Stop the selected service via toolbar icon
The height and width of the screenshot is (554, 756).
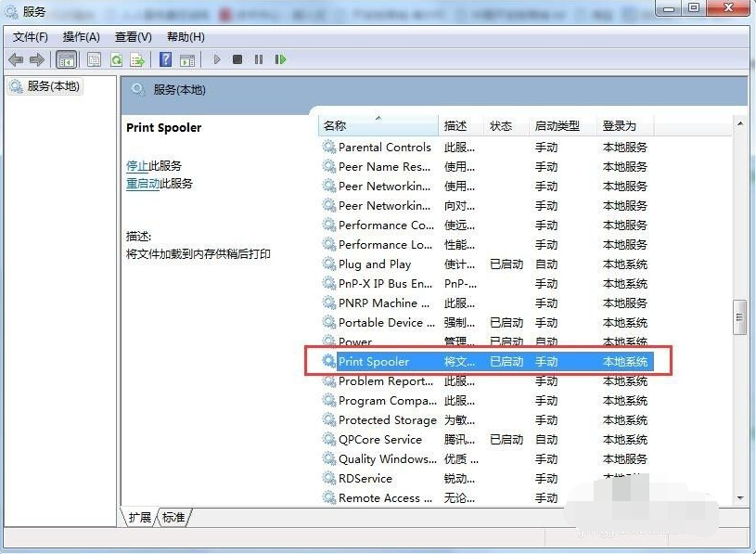237,58
